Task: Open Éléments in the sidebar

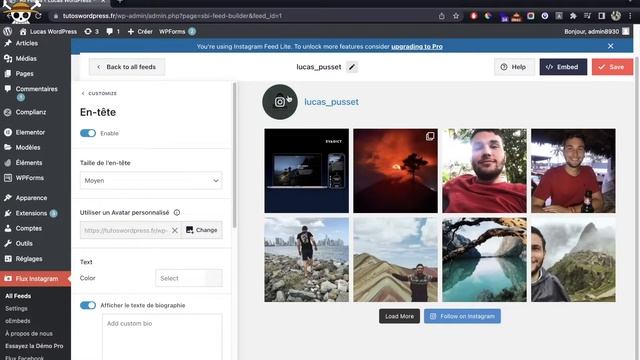Action: click(29, 162)
